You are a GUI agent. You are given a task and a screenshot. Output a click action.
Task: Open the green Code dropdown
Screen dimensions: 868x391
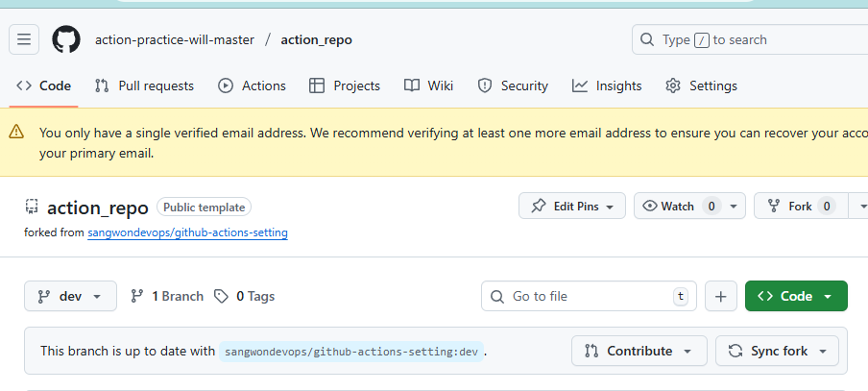point(795,296)
